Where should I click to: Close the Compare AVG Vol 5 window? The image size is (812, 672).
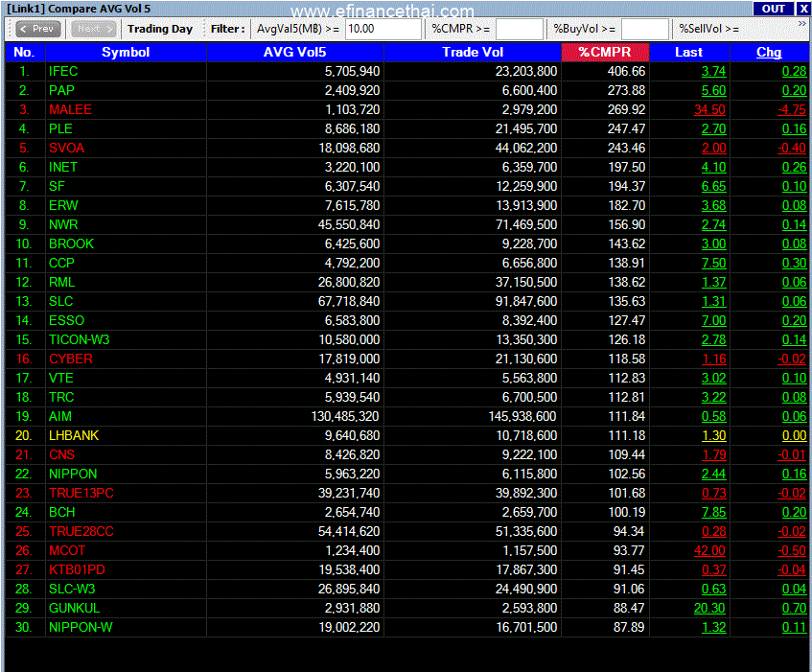(x=803, y=9)
